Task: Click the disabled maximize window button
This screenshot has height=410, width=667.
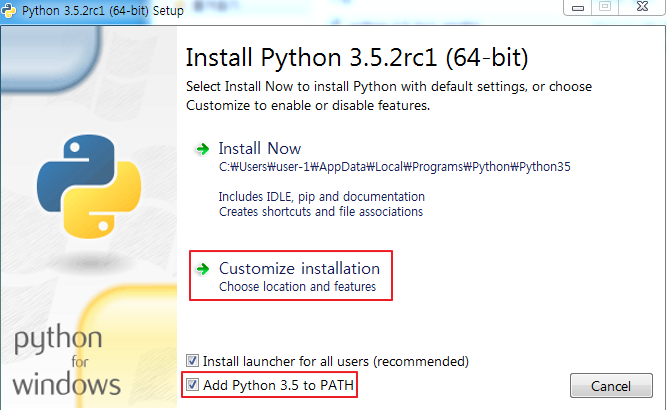Action: click(x=605, y=7)
